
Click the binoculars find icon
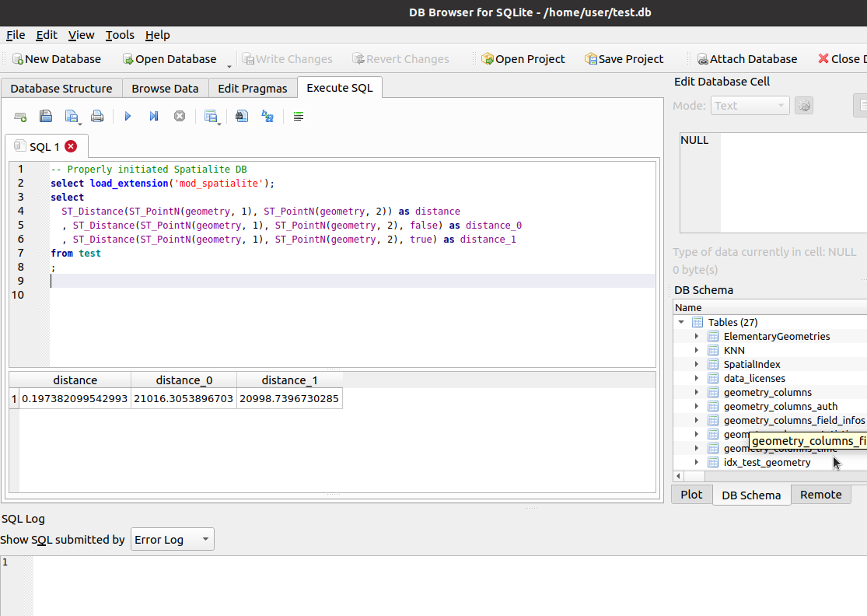pos(241,116)
